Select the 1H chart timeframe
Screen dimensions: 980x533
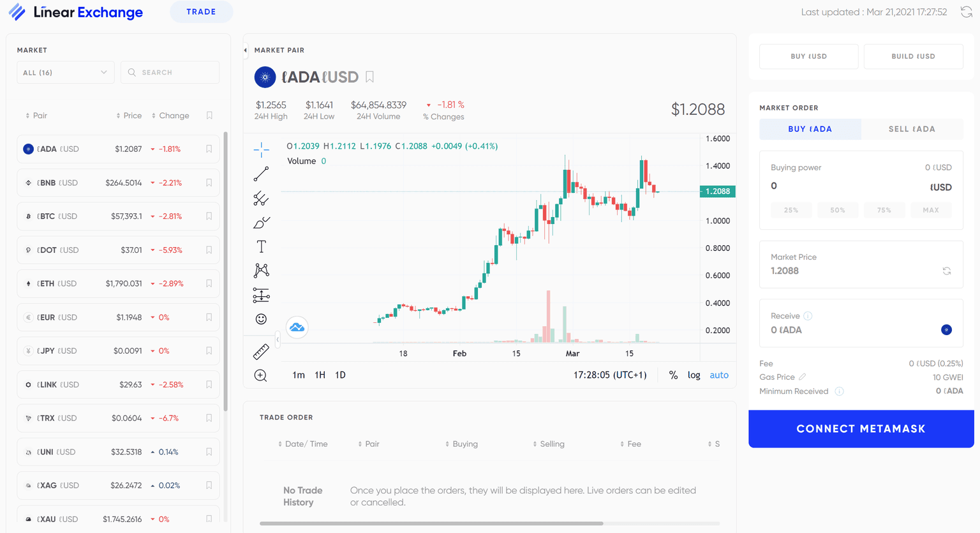pos(320,375)
